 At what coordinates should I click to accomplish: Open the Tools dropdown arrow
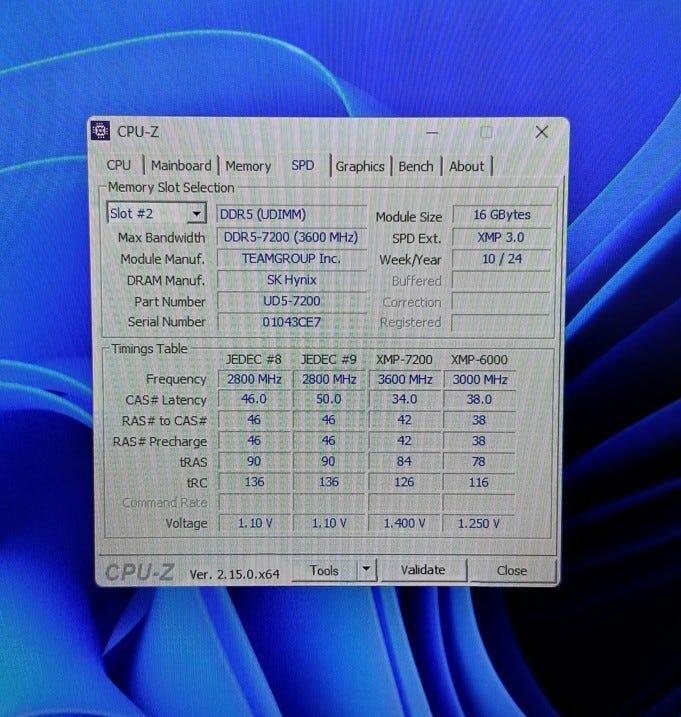366,570
